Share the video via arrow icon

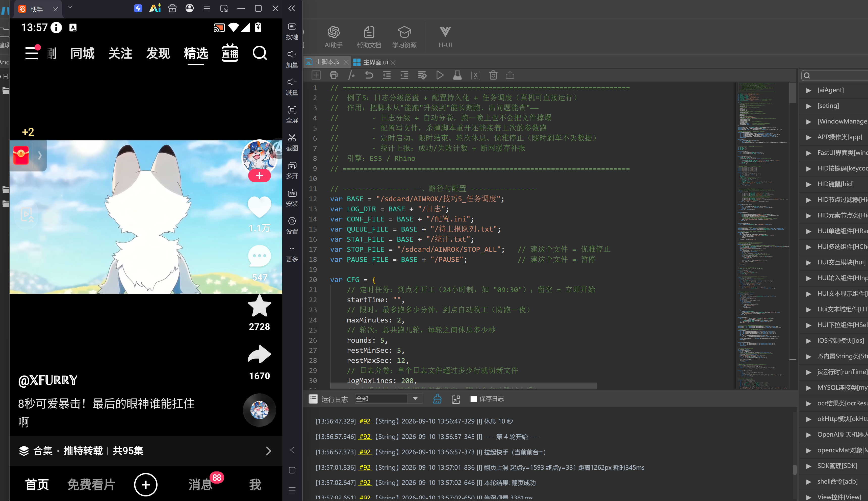pyautogui.click(x=259, y=355)
